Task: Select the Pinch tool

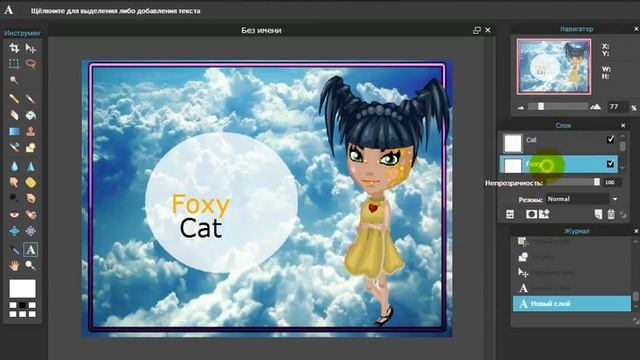Action: 31,231
